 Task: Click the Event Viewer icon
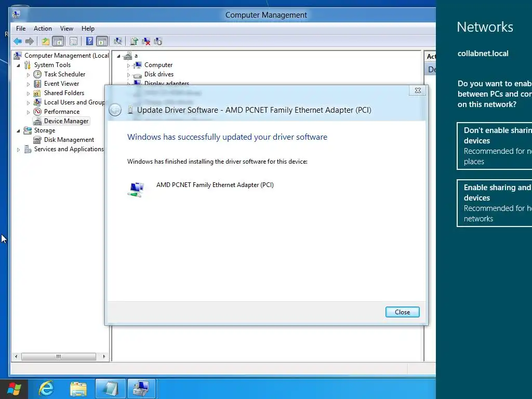37,84
